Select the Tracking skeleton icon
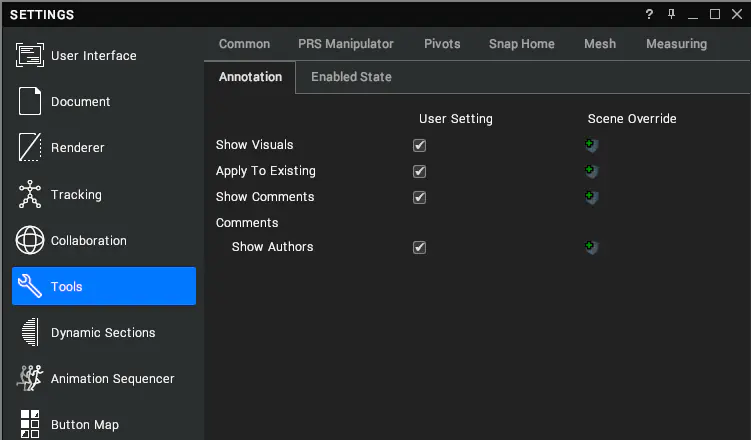This screenshot has width=751, height=440. click(x=30, y=194)
